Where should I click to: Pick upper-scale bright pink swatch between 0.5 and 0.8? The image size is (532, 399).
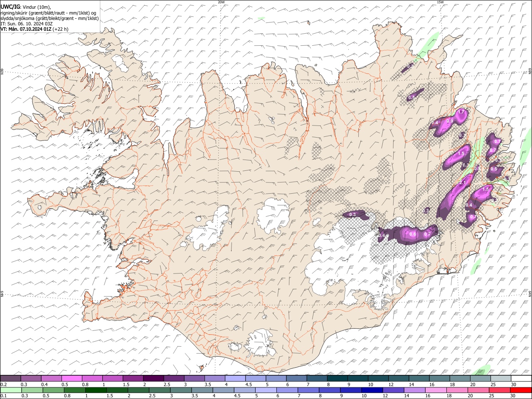[x=71, y=378]
